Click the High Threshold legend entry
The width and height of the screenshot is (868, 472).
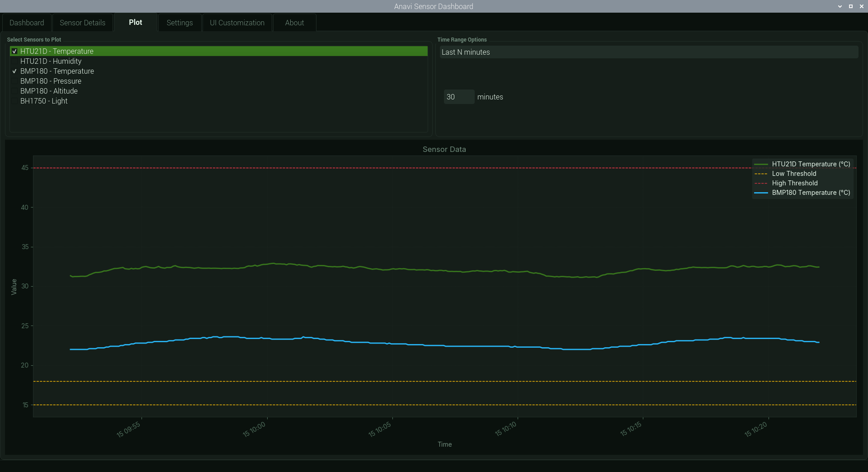point(794,183)
